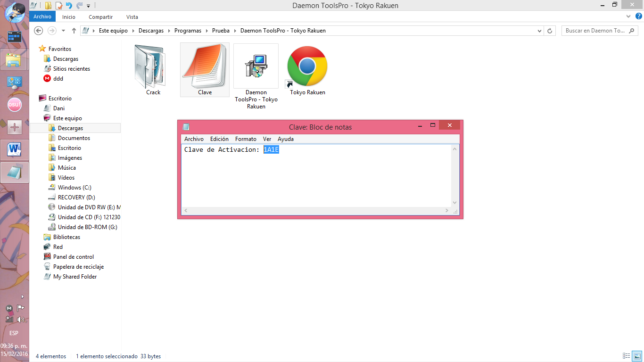Open My Shared Folder in navigation pane
The height and width of the screenshot is (362, 644).
tap(74, 277)
